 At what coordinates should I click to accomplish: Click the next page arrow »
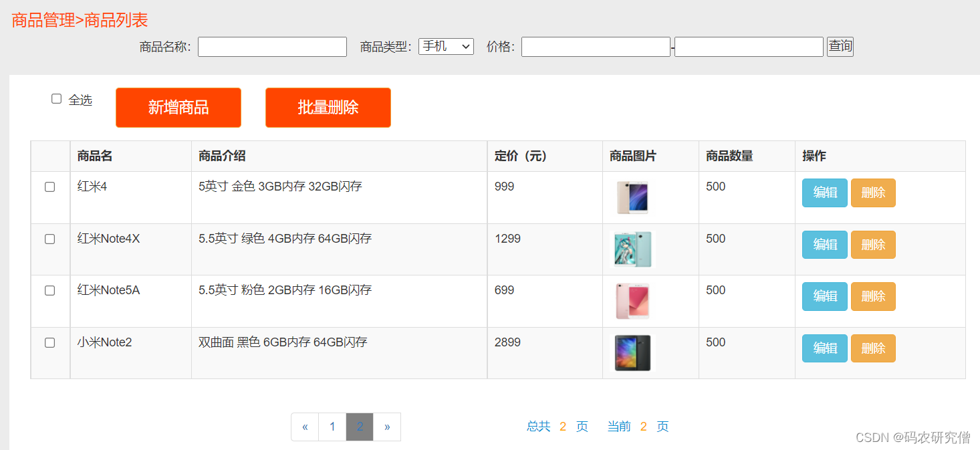pyautogui.click(x=386, y=426)
